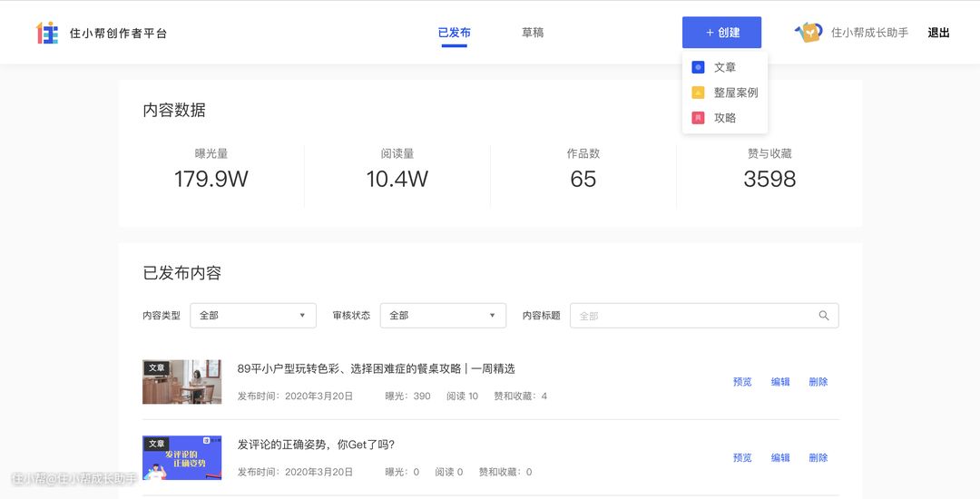The image size is (980, 499).
Task: Open the 创建 dropdown button
Action: (x=721, y=33)
